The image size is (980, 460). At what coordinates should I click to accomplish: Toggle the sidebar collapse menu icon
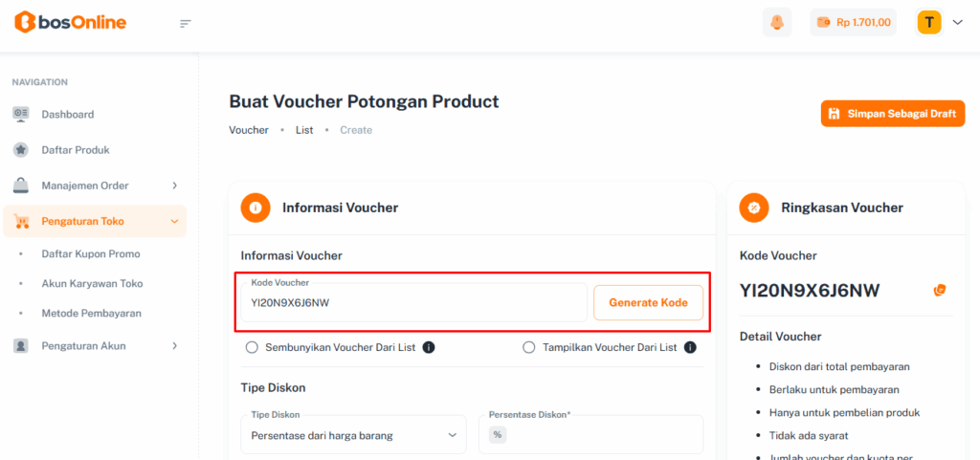click(x=186, y=23)
